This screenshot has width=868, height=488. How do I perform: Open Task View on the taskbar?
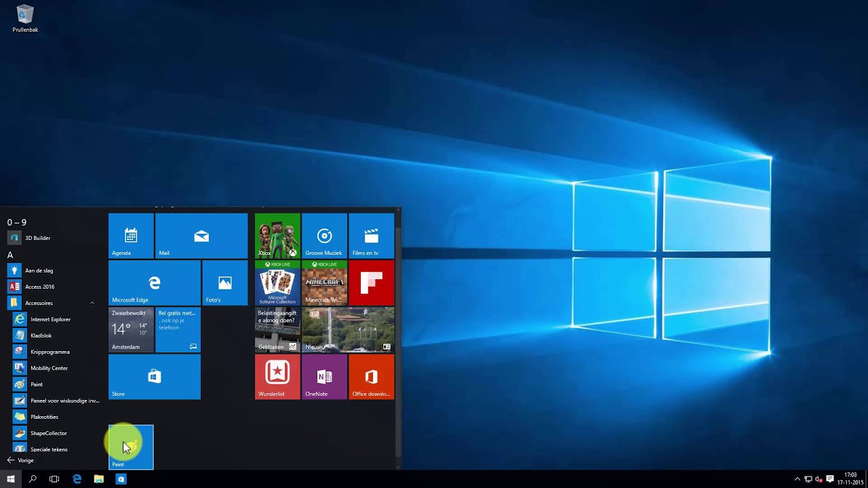pos(54,479)
